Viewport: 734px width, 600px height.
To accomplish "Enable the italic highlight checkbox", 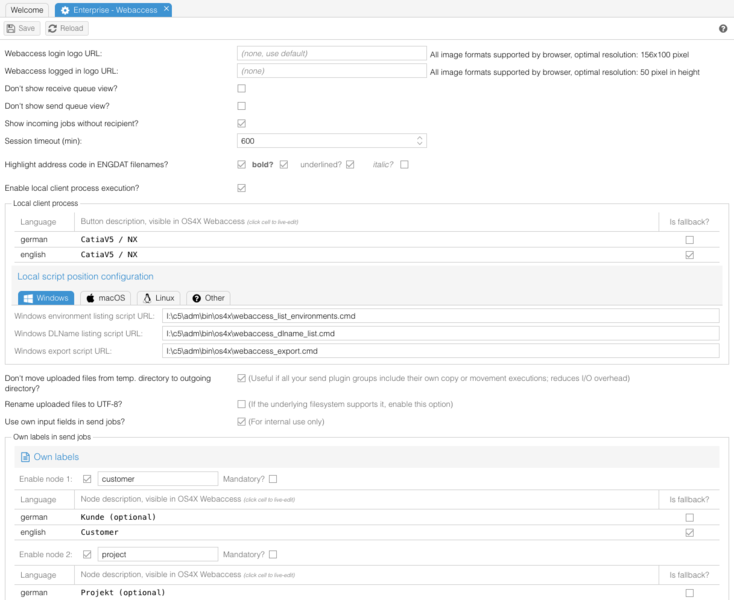I will click(404, 165).
